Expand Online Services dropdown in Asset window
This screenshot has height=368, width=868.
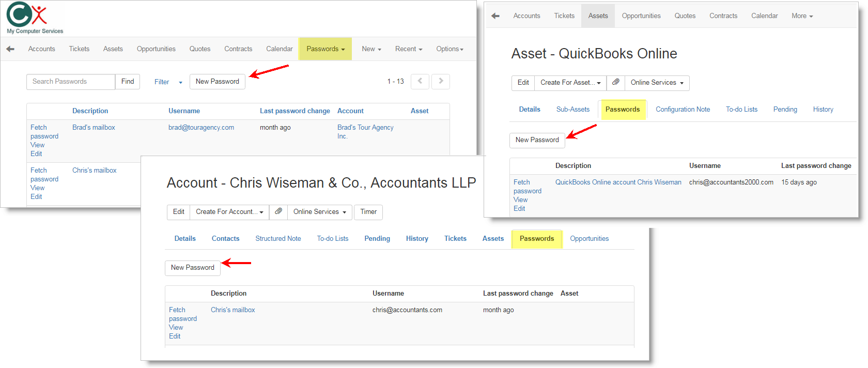point(657,83)
